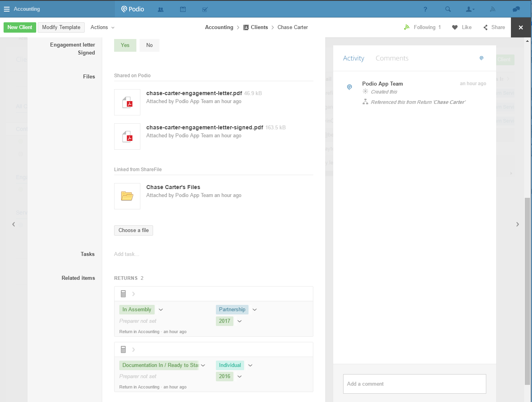Open the chat bubbles icon
The image size is (532, 402).
pos(516,9)
